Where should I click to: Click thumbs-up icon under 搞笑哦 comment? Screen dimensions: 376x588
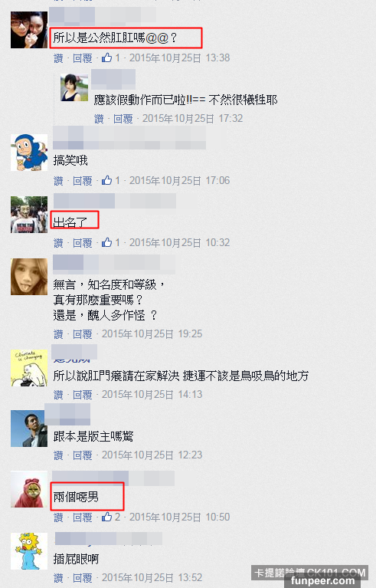[x=106, y=180]
